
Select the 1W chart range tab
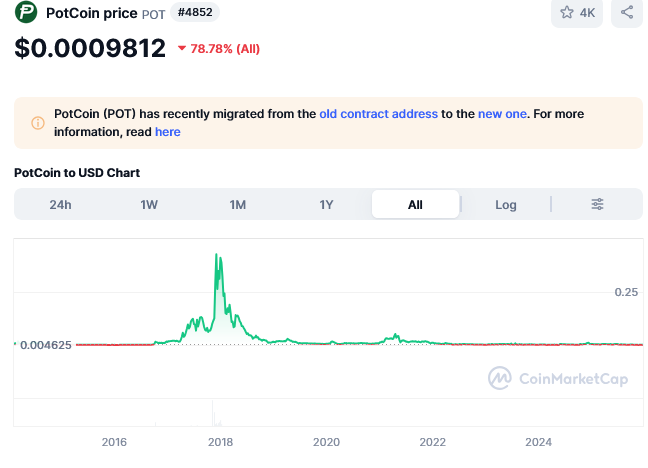(149, 205)
